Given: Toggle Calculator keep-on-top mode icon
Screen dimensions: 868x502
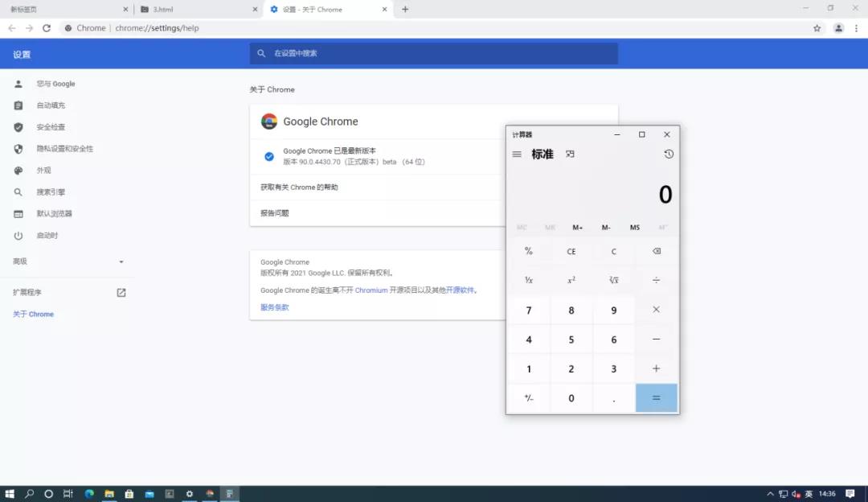Looking at the screenshot, I should 570,154.
